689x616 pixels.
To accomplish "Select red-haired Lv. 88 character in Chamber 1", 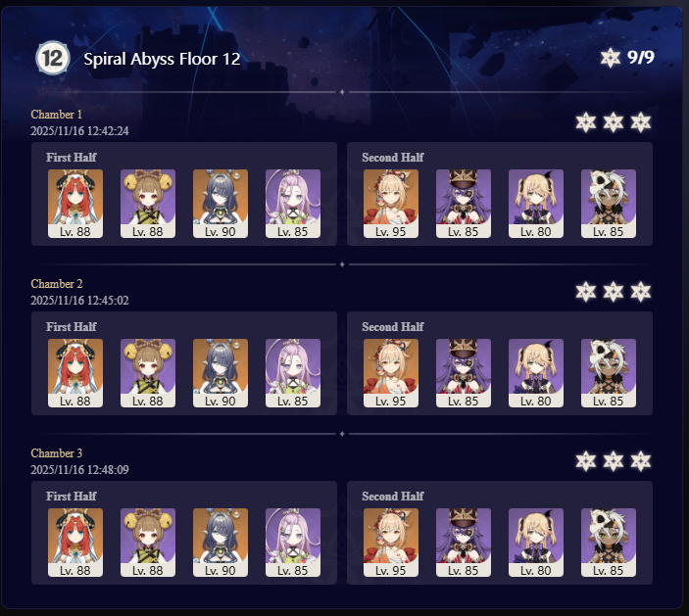I will [75, 204].
